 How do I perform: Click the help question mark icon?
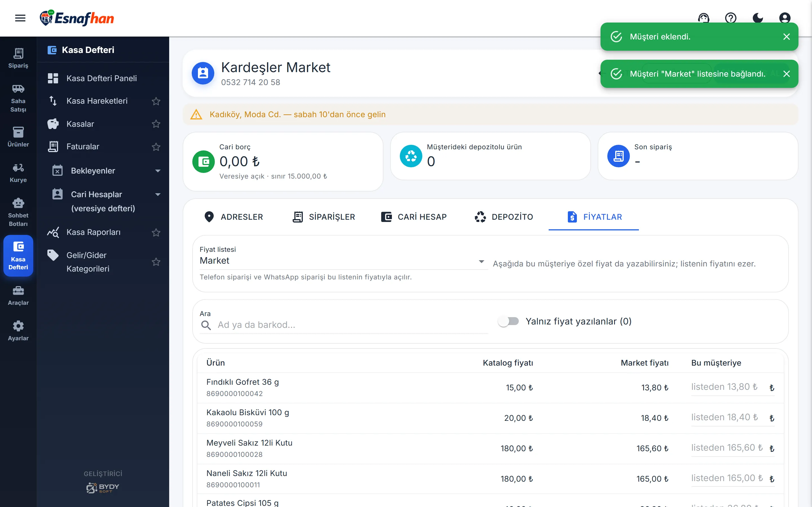tap(731, 18)
